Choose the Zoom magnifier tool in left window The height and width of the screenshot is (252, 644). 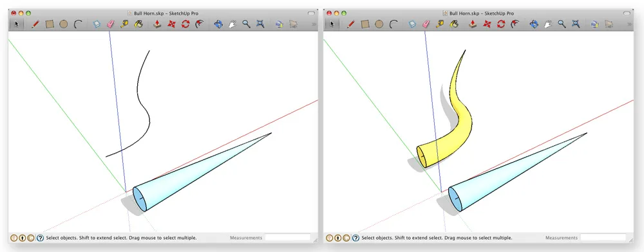pos(246,24)
